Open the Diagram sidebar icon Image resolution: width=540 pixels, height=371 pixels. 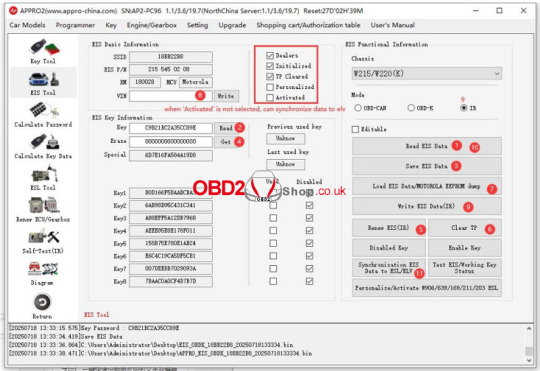tap(43, 269)
